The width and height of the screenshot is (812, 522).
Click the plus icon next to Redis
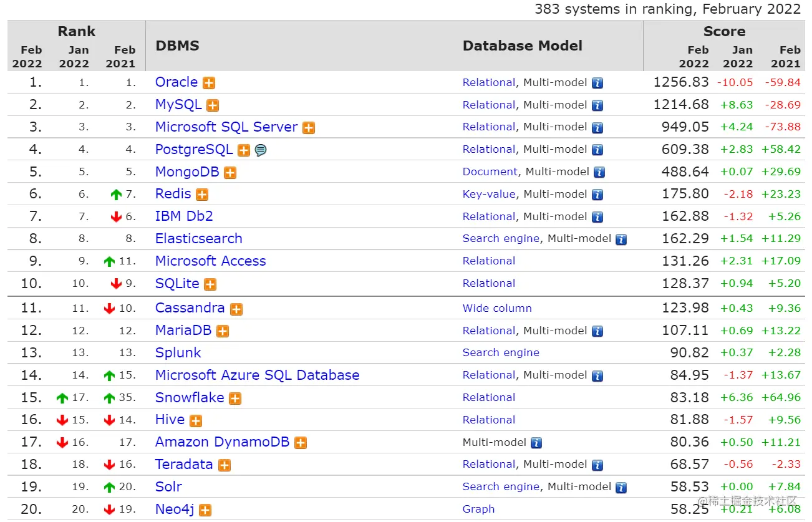202,195
